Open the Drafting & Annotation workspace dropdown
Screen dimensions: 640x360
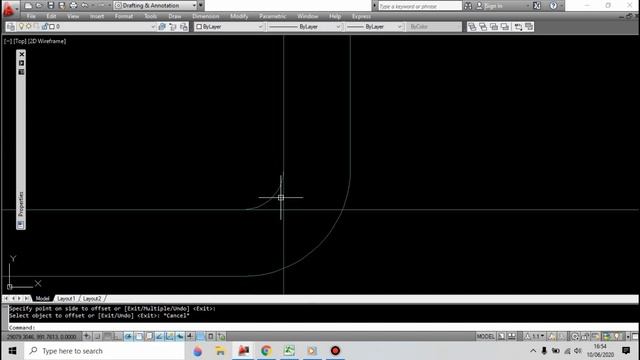[x=155, y=6]
